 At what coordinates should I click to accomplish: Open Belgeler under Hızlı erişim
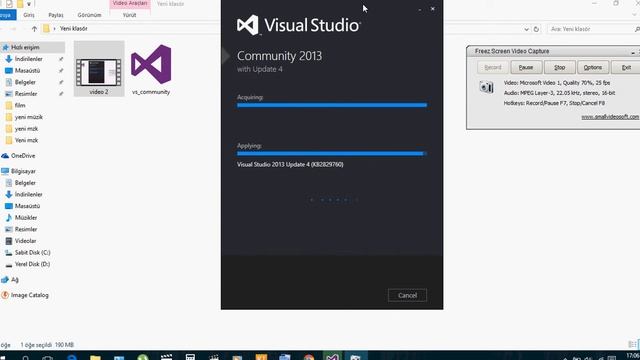click(25, 82)
